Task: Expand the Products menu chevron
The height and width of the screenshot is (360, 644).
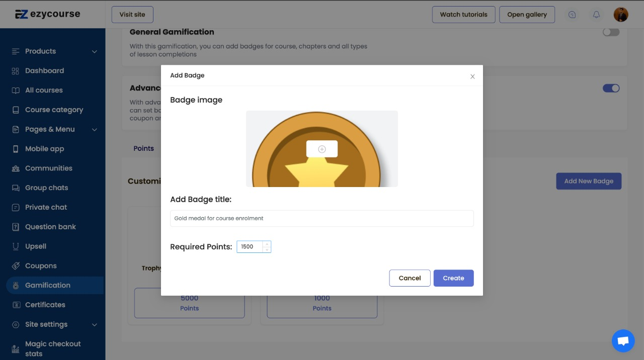Action: [x=95, y=51]
